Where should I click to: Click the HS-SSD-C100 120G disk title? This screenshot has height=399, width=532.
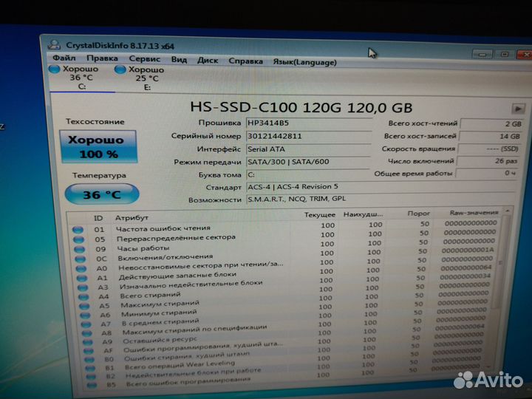[x=301, y=107]
